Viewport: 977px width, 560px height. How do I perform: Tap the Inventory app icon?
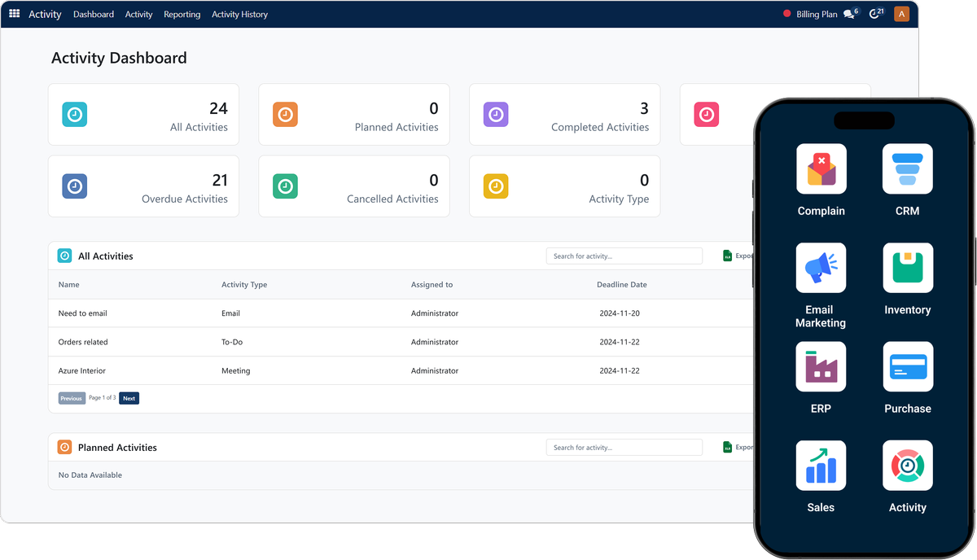pos(907,268)
